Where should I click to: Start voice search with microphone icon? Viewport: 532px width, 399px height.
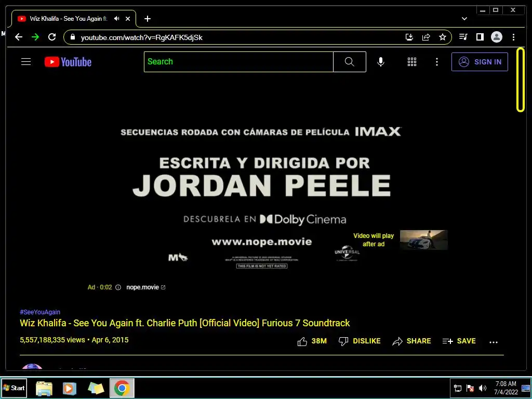click(381, 62)
